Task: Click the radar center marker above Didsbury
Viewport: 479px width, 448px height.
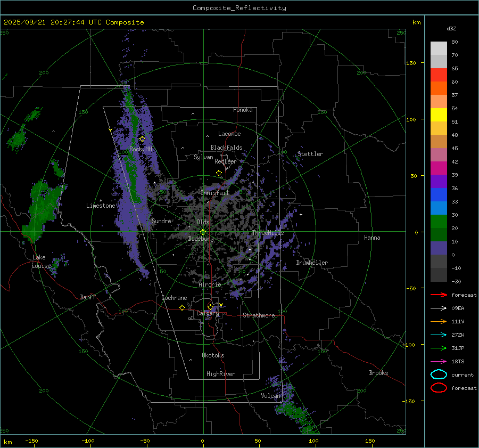Action: tap(203, 232)
